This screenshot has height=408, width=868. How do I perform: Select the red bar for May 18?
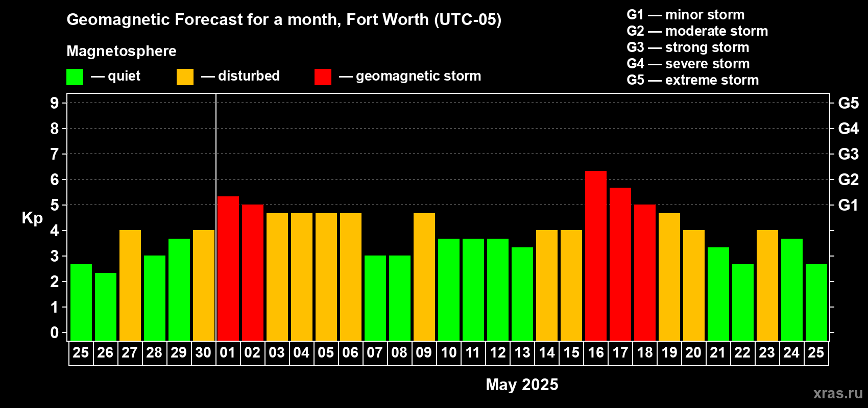[645, 272]
